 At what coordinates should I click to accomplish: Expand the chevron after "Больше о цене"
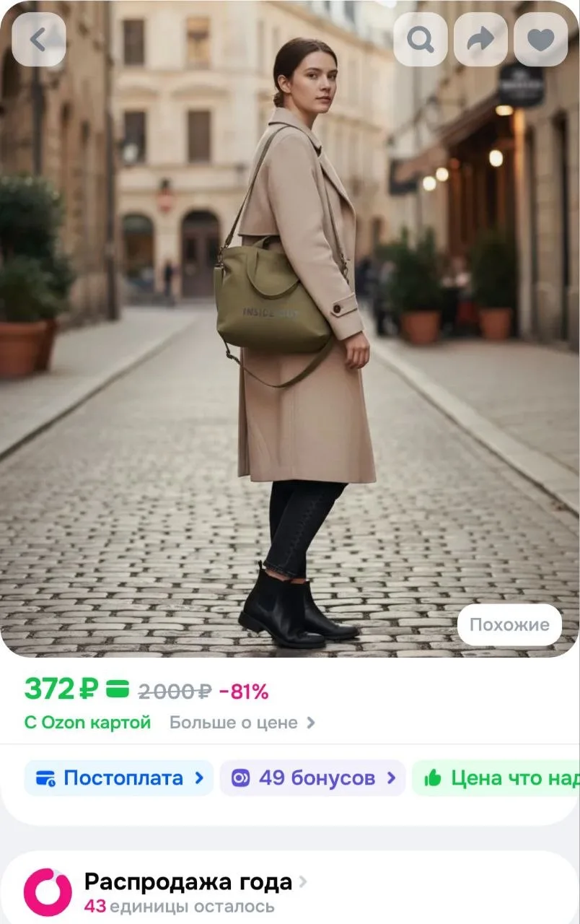coord(311,723)
